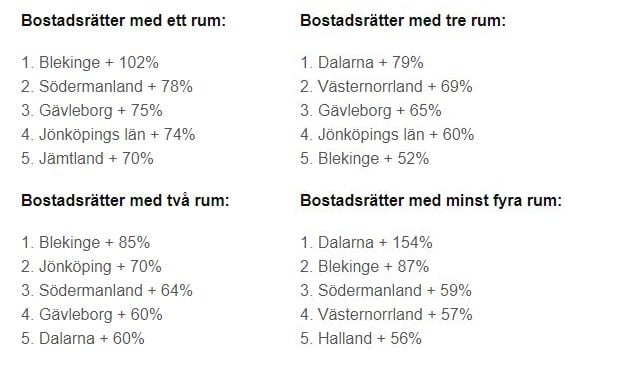This screenshot has width=635, height=369.
Task: Select 'Blekinge + 85%' list item
Action: 85,243
